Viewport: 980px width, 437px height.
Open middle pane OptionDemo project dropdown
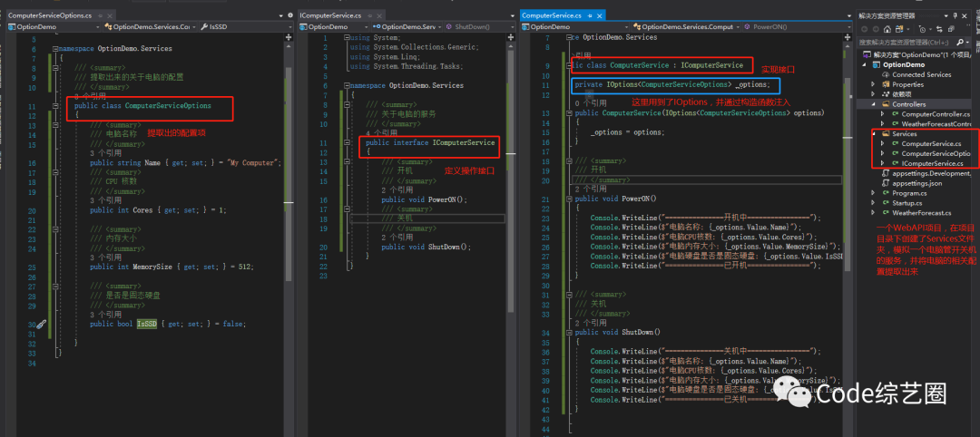point(334,27)
